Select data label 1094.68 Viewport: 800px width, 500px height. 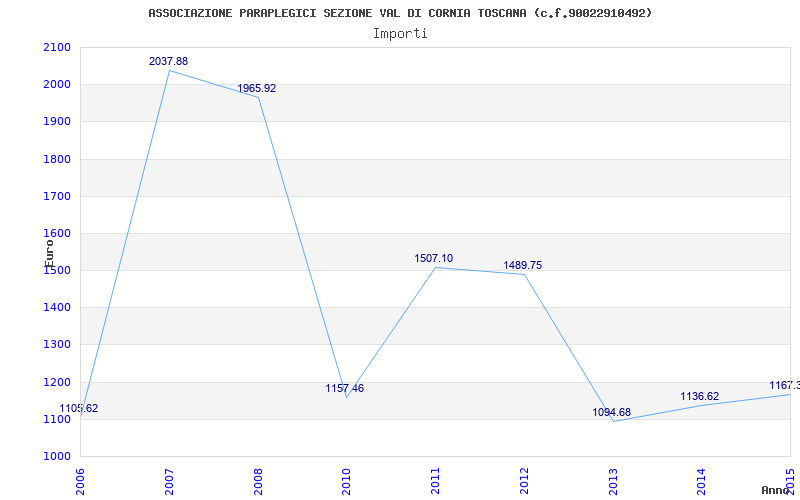[611, 412]
